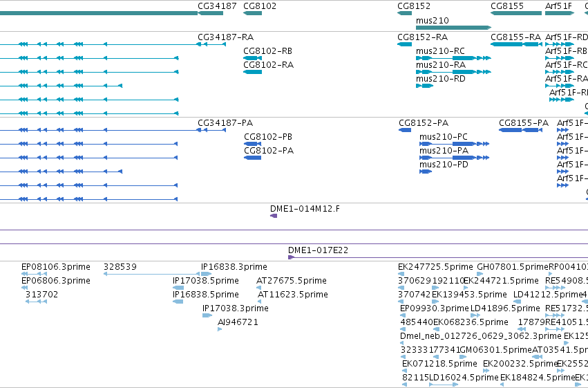Screen dimensions: 588x388
Task: Select the CG8102-RA transcript label
Action: (x=269, y=65)
